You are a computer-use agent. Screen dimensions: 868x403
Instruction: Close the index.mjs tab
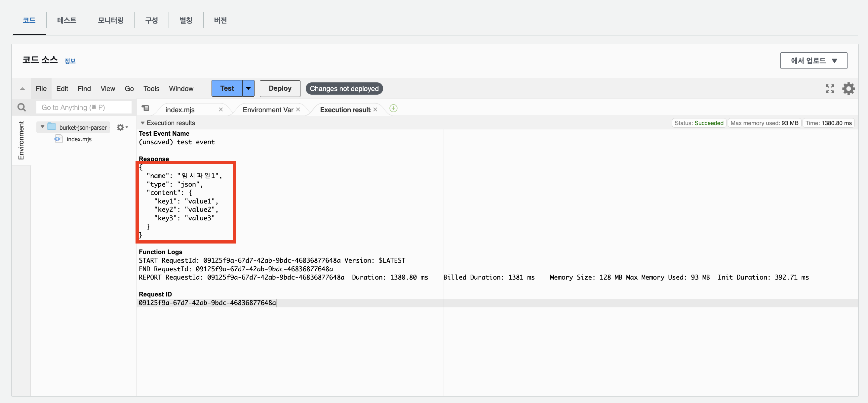click(221, 110)
